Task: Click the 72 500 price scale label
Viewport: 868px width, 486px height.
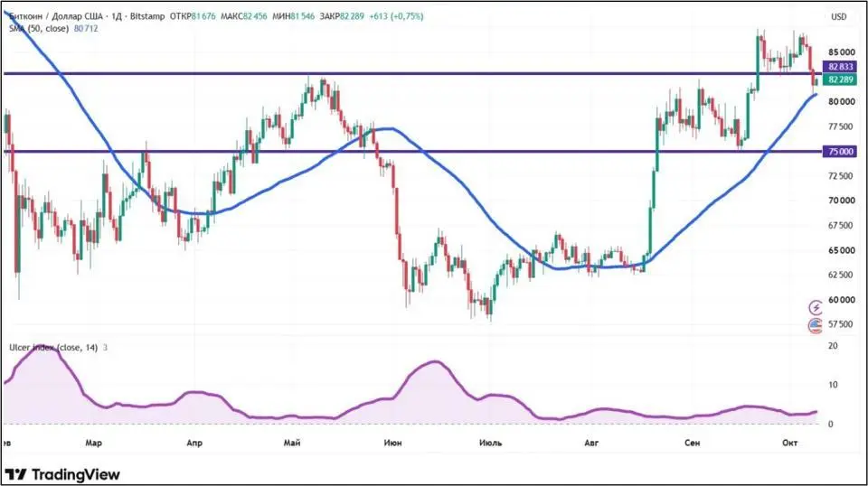Action: (x=842, y=176)
